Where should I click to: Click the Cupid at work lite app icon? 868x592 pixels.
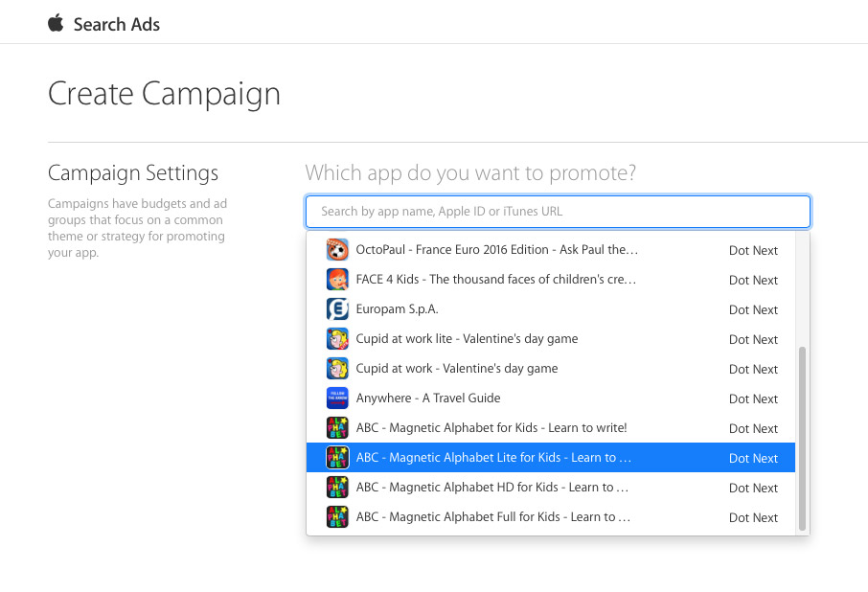tap(337, 338)
